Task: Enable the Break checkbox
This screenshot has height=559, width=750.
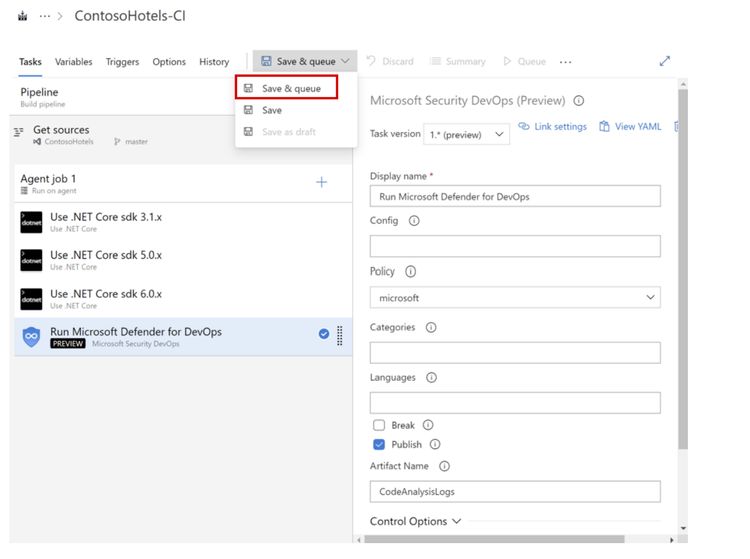Action: 379,425
